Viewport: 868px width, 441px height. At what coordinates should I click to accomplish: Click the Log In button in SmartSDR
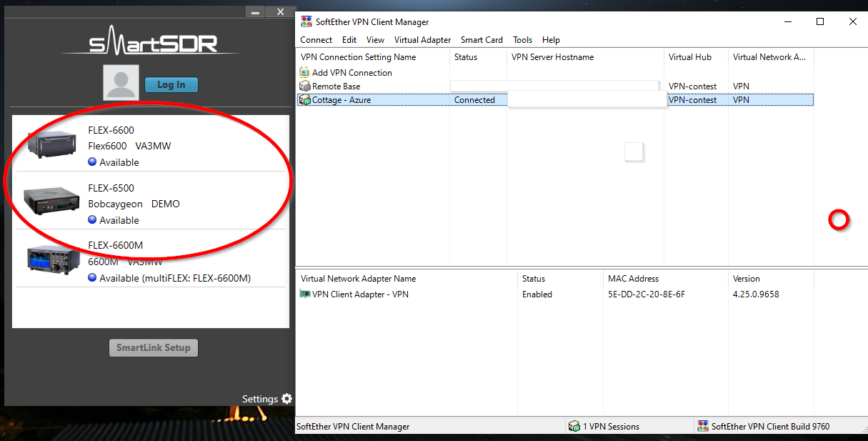[171, 84]
